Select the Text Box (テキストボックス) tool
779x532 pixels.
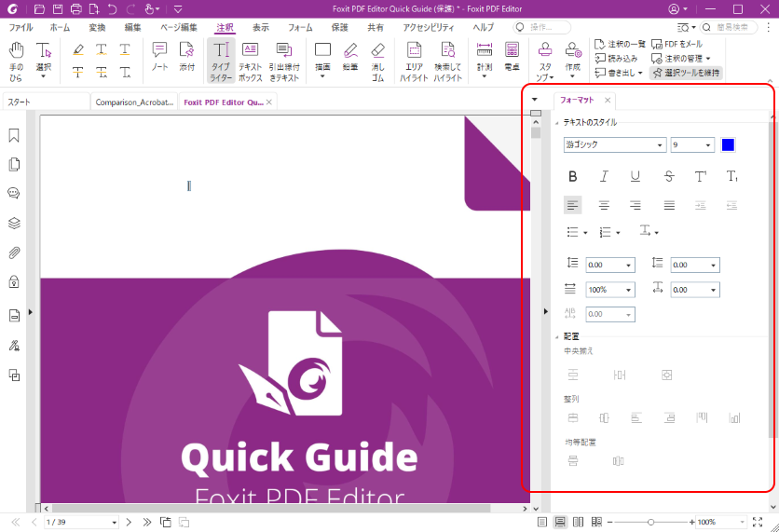coord(250,61)
